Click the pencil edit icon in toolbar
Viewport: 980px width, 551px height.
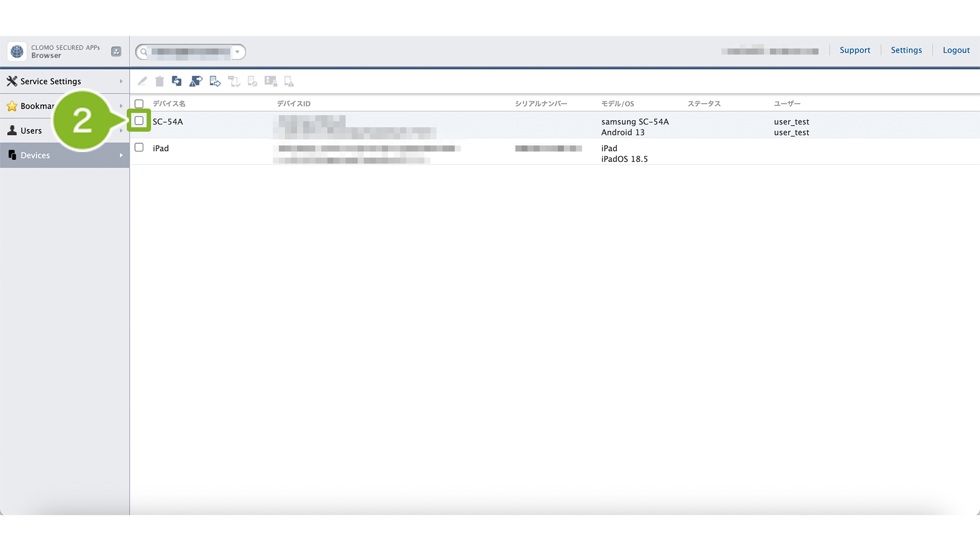[142, 82]
